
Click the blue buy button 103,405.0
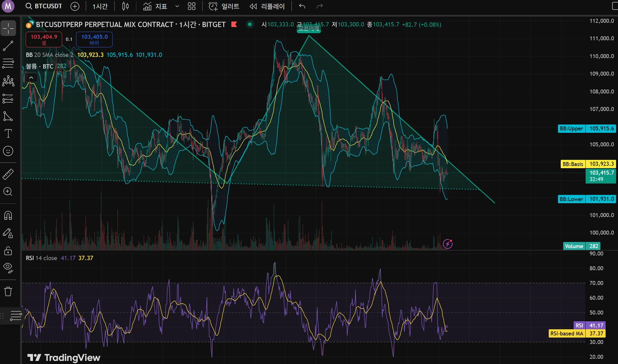click(94, 39)
